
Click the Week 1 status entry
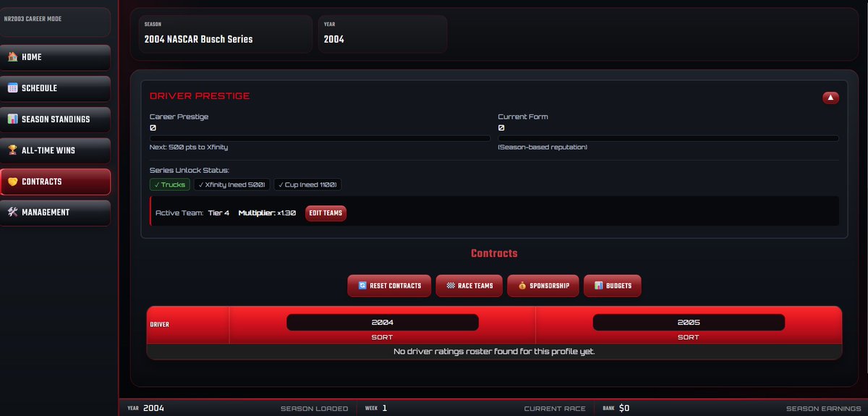click(376, 408)
